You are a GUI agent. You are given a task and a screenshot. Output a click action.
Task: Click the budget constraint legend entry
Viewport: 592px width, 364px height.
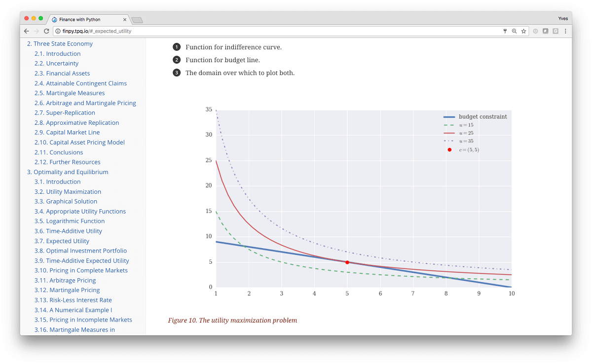(x=475, y=117)
